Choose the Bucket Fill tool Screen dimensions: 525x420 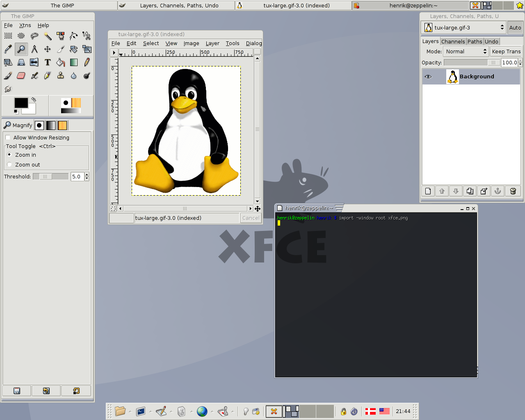[x=61, y=62]
